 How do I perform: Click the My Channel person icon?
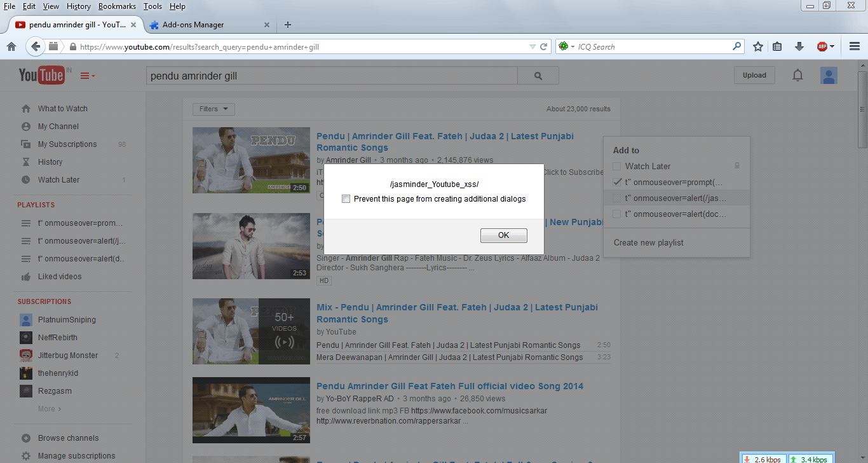click(25, 127)
